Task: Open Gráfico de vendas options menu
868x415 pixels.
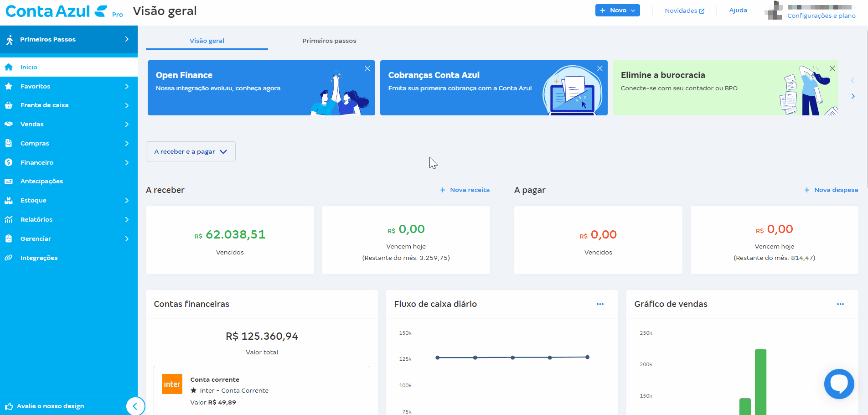Action: tap(840, 304)
